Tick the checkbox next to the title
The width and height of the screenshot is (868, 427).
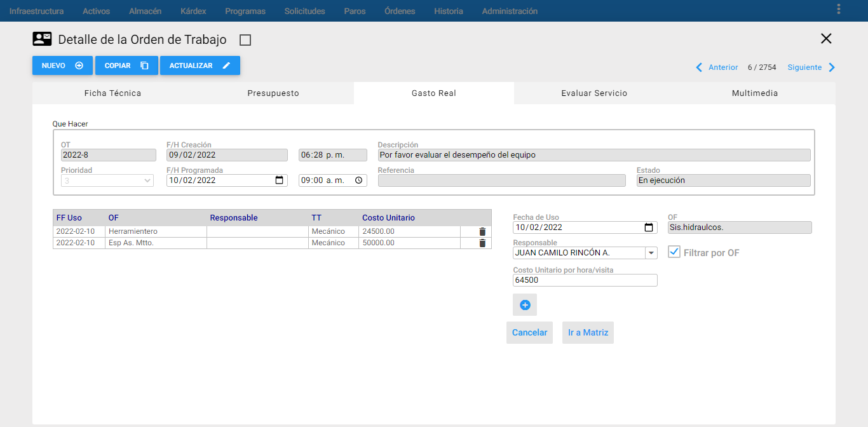click(245, 40)
